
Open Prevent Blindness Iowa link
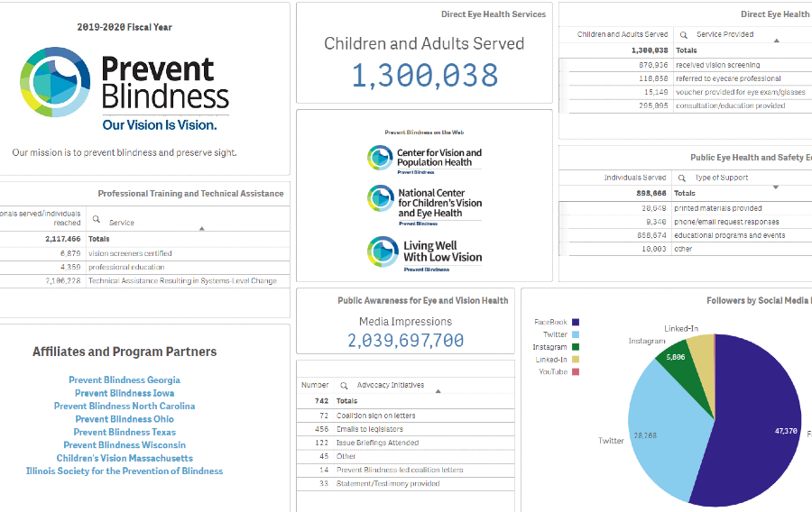click(125, 393)
